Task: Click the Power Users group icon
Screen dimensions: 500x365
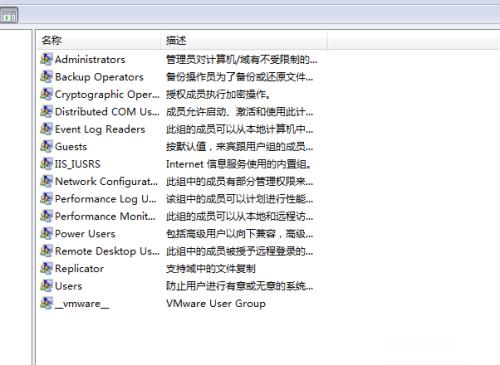Action: click(46, 233)
